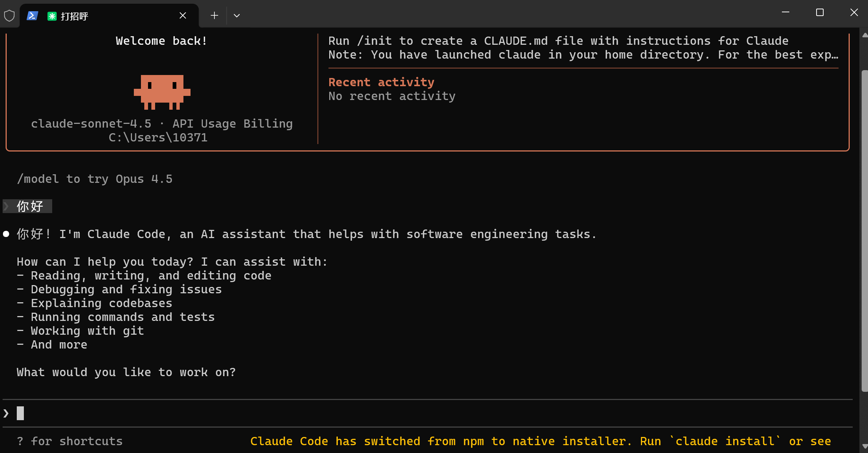Image resolution: width=868 pixels, height=453 pixels.
Task: Close the 打招呼 terminal tab
Action: [x=183, y=16]
